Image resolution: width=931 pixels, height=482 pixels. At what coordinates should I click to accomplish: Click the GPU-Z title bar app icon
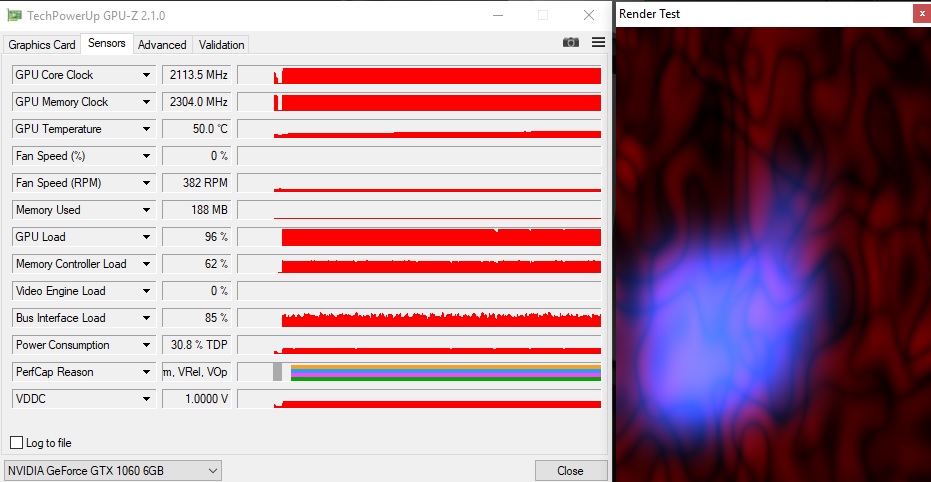pyautogui.click(x=14, y=15)
